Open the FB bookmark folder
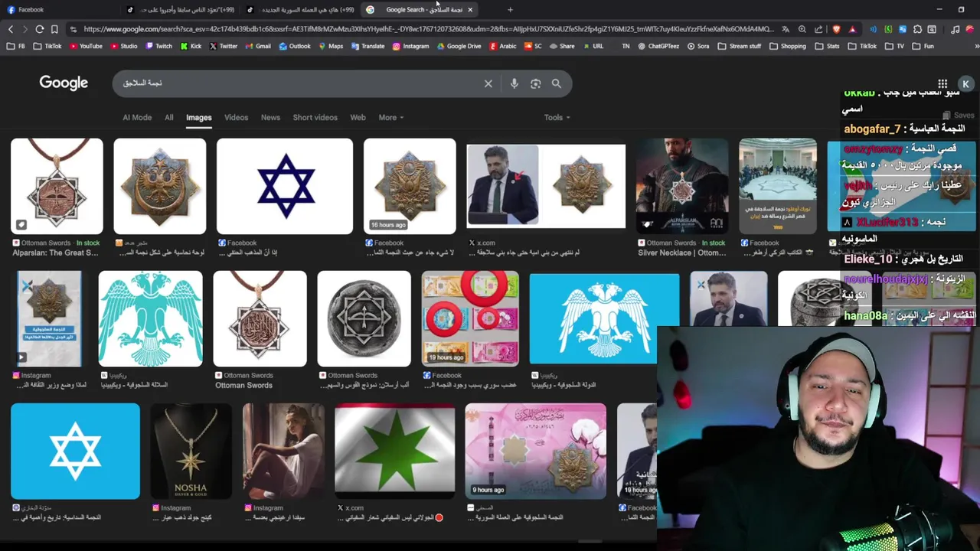 tap(16, 46)
